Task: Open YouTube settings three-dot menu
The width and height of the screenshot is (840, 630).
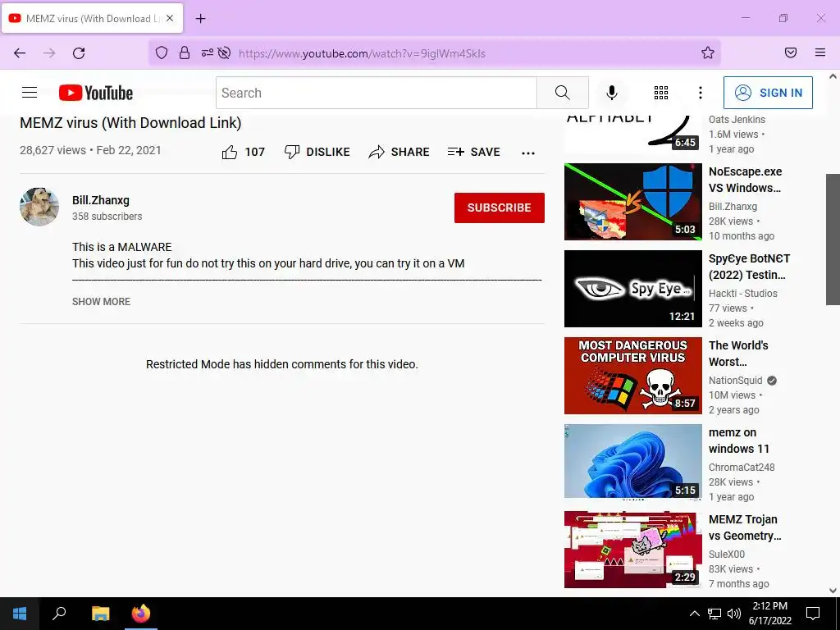Action: click(701, 93)
